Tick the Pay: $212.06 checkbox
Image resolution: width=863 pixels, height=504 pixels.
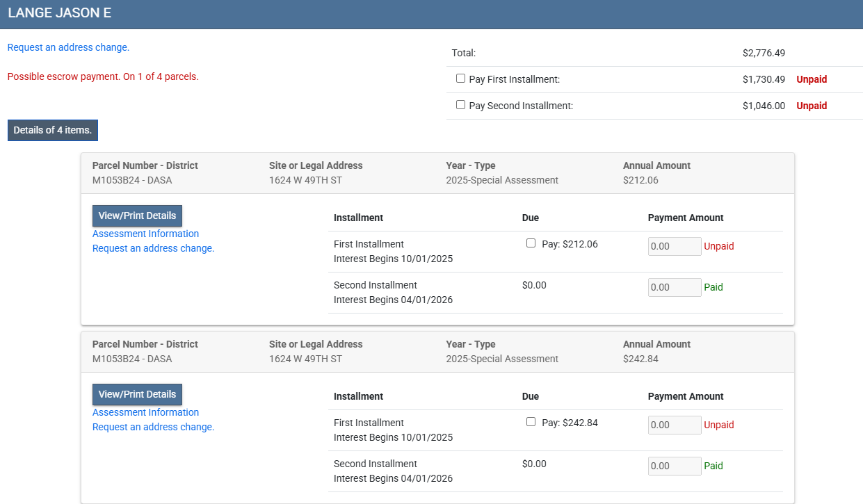(531, 243)
